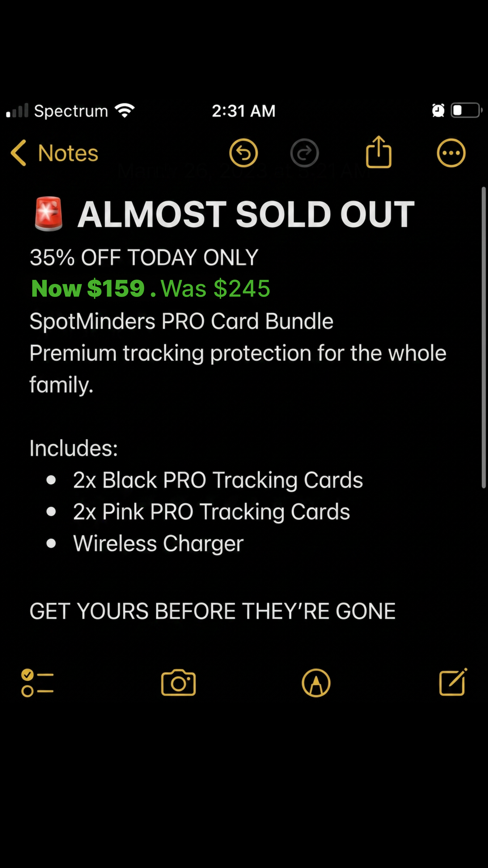Open the share sheet icon
The image size is (488, 868).
tap(378, 152)
